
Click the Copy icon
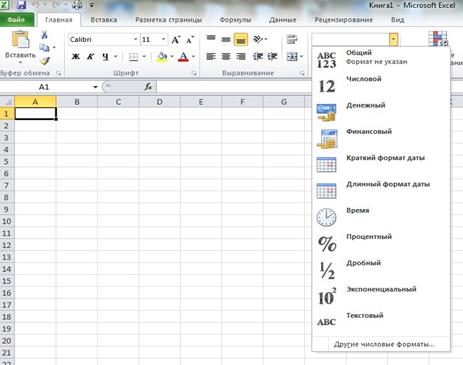click(x=44, y=48)
